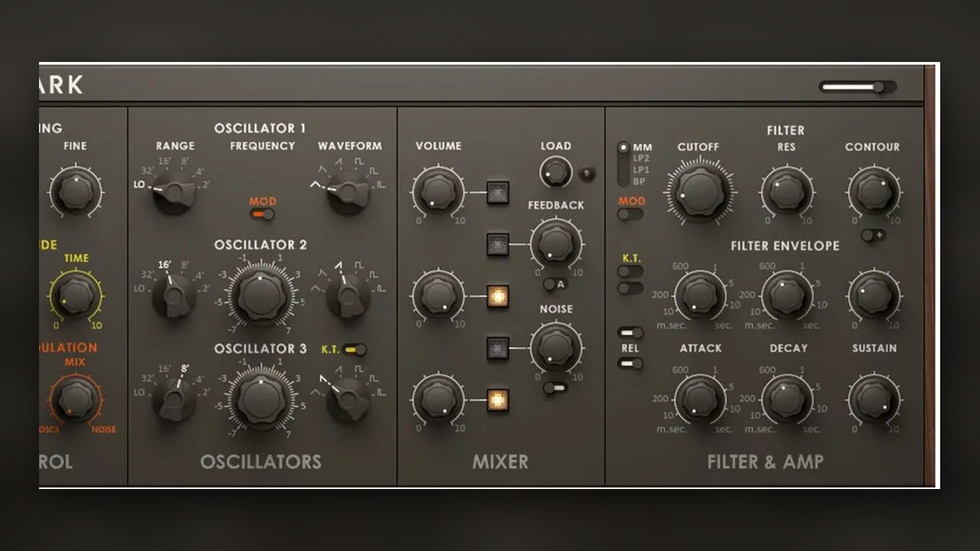Click the amp Decay knob below its label
The image size is (980, 551).
coord(787,399)
